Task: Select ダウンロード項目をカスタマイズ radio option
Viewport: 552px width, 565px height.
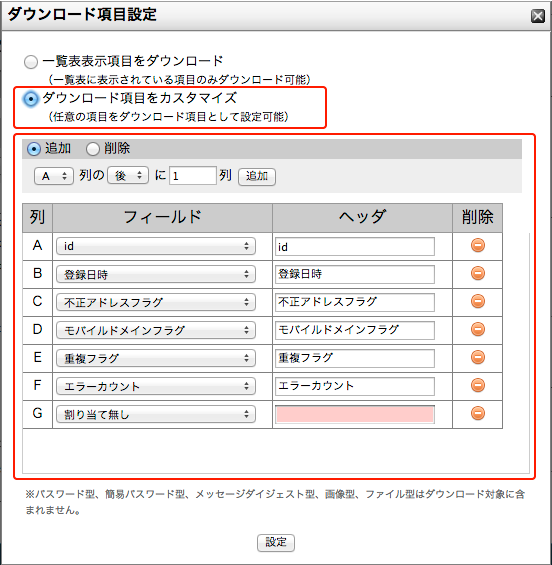Action: pos(31,99)
